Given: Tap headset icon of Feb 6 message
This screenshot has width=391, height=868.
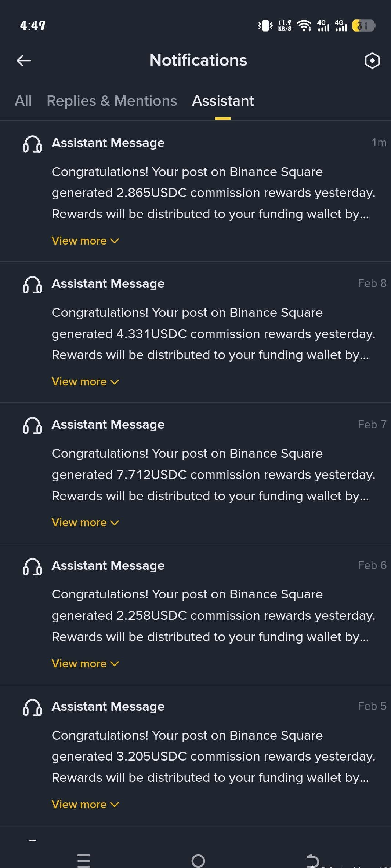Looking at the screenshot, I should [32, 567].
